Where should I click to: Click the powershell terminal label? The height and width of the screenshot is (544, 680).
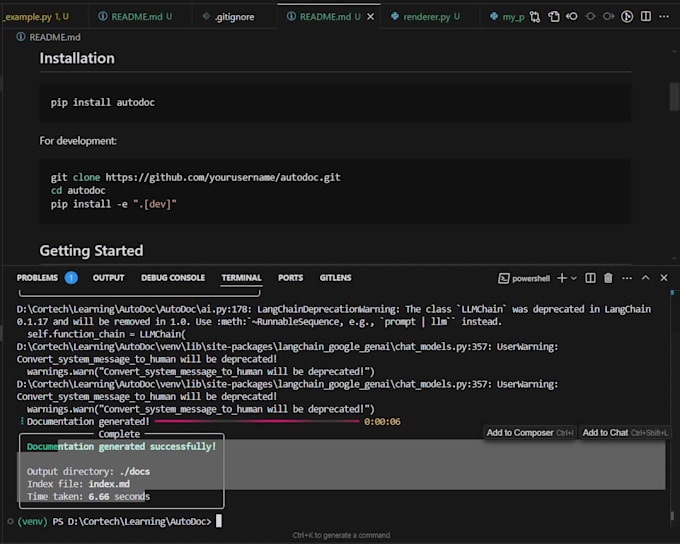531,279
